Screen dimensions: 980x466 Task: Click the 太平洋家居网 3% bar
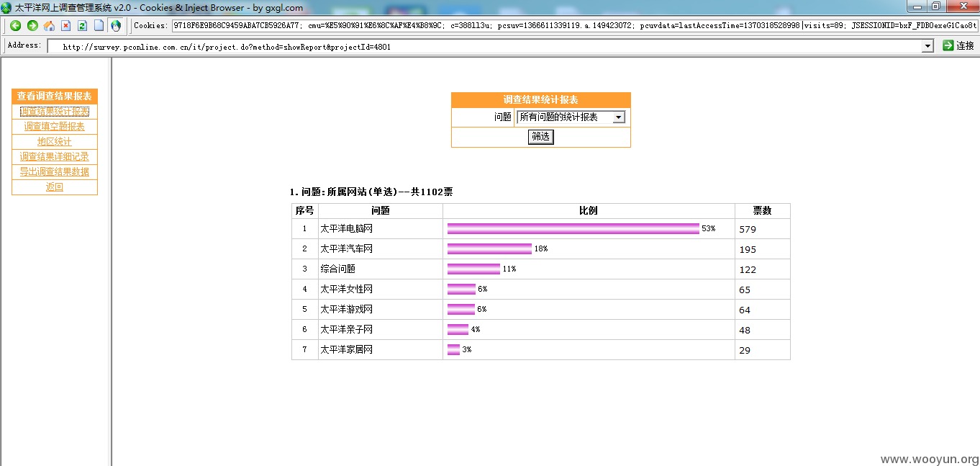tap(453, 349)
